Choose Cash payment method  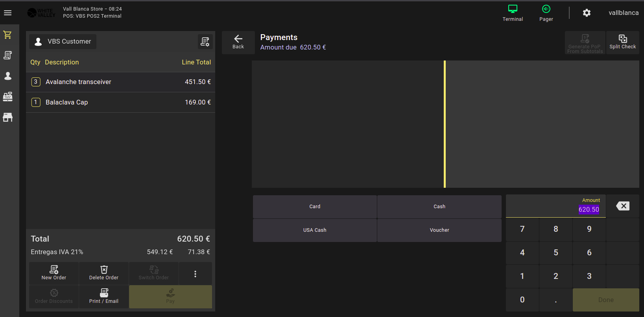(x=439, y=207)
